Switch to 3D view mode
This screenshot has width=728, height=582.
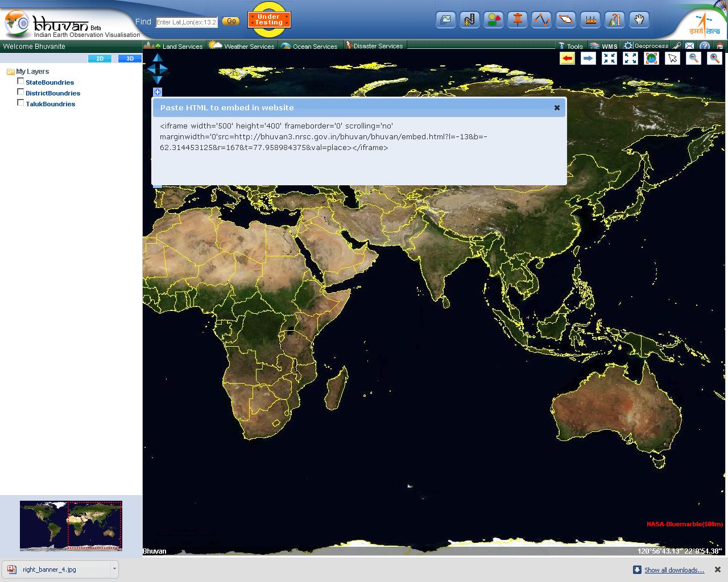pos(130,59)
